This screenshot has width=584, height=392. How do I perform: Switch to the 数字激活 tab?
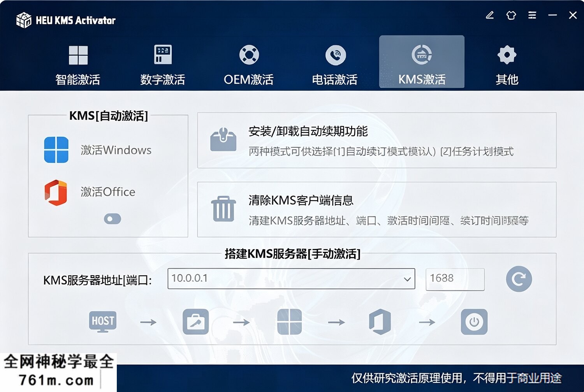coord(163,65)
